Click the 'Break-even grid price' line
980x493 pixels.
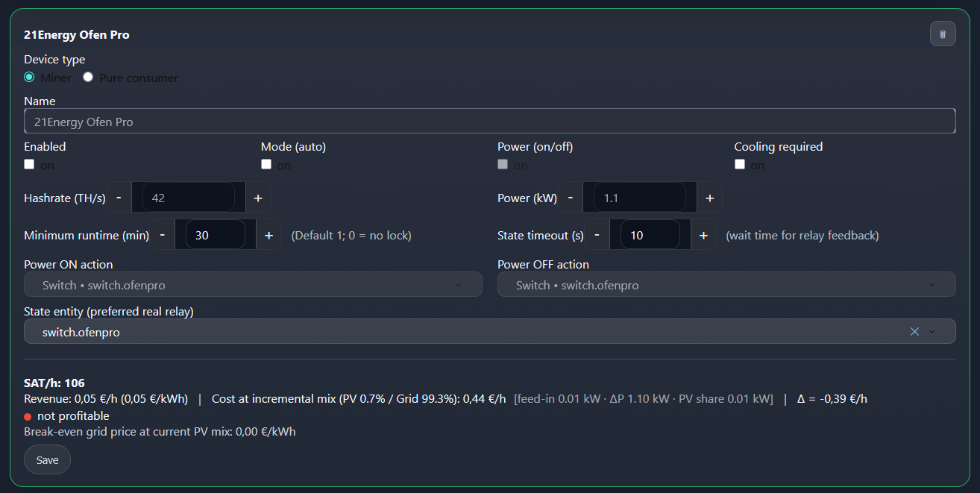click(160, 431)
